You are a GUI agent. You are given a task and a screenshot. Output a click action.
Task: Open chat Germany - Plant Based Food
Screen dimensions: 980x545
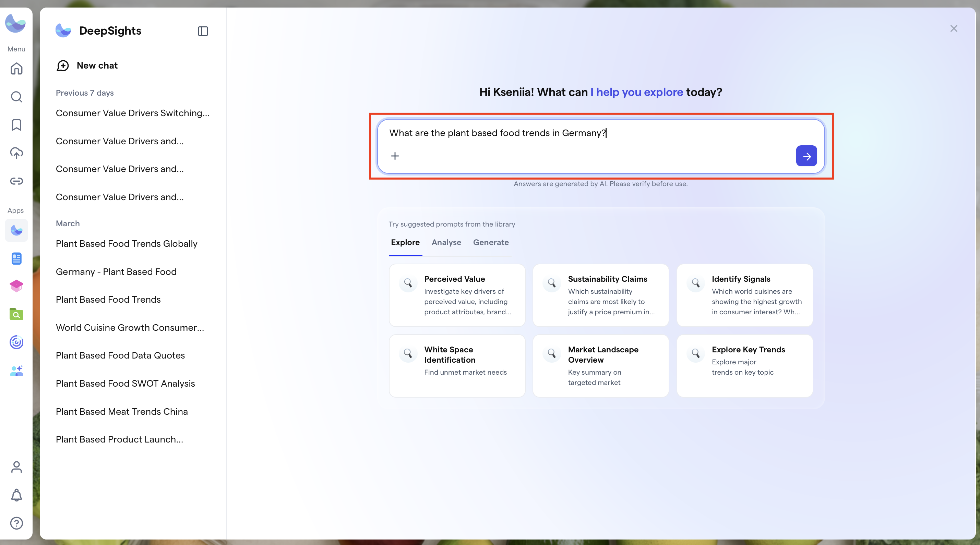pos(116,272)
